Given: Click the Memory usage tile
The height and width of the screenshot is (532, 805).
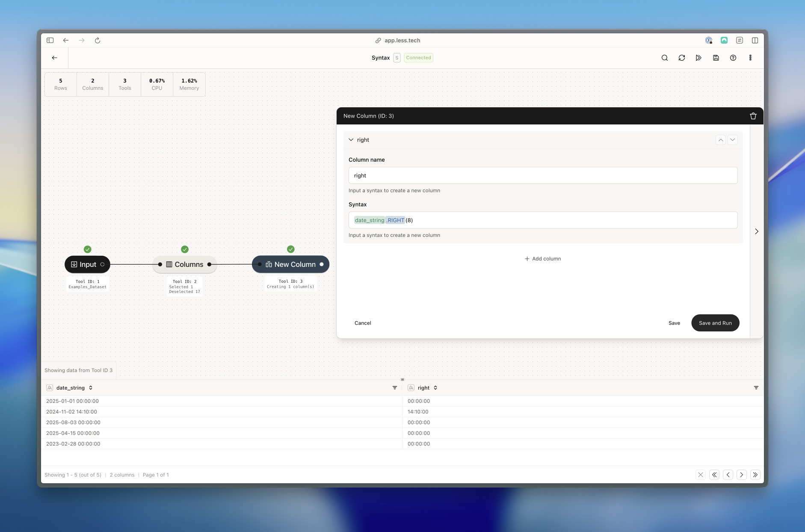Looking at the screenshot, I should coord(189,84).
